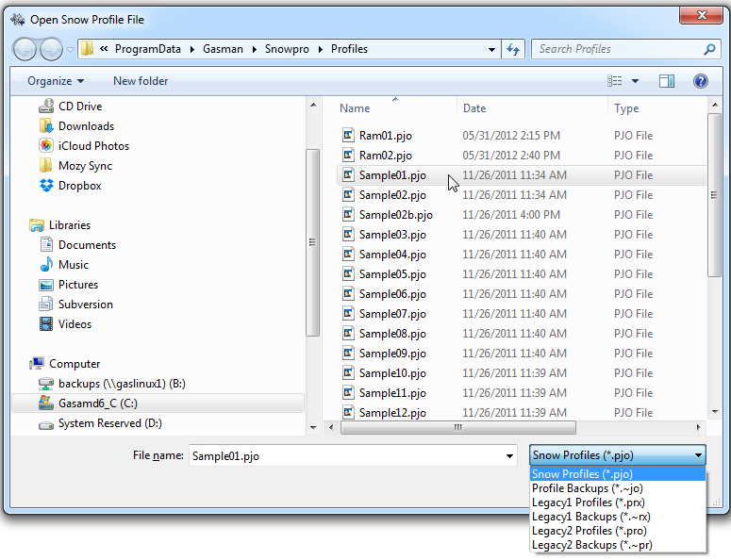Toggle the preview pane icon
Screen dimensions: 731x560
(x=667, y=82)
